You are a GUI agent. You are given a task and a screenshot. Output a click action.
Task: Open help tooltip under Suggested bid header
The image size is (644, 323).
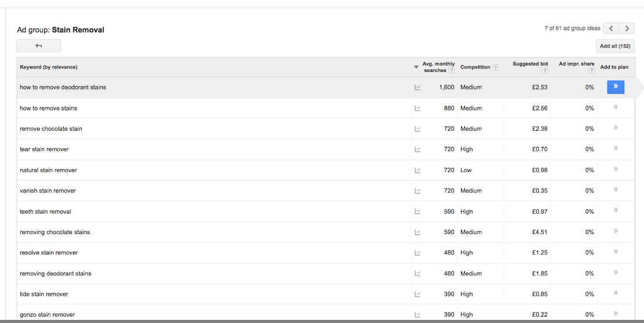545,71
